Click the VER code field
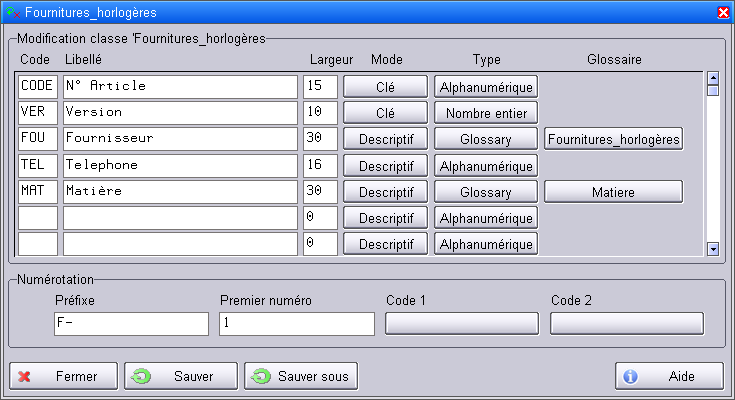Viewport: 735px width, 400px height. pyautogui.click(x=38, y=113)
